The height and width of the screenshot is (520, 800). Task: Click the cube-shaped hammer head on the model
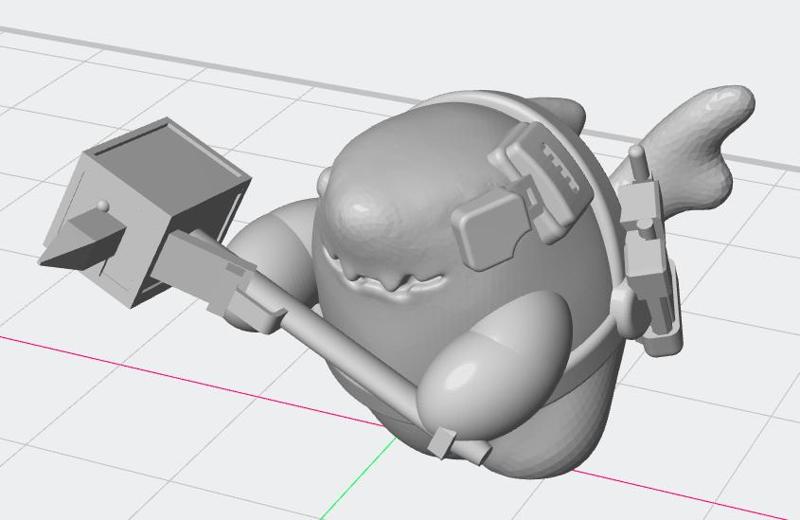tap(146, 213)
